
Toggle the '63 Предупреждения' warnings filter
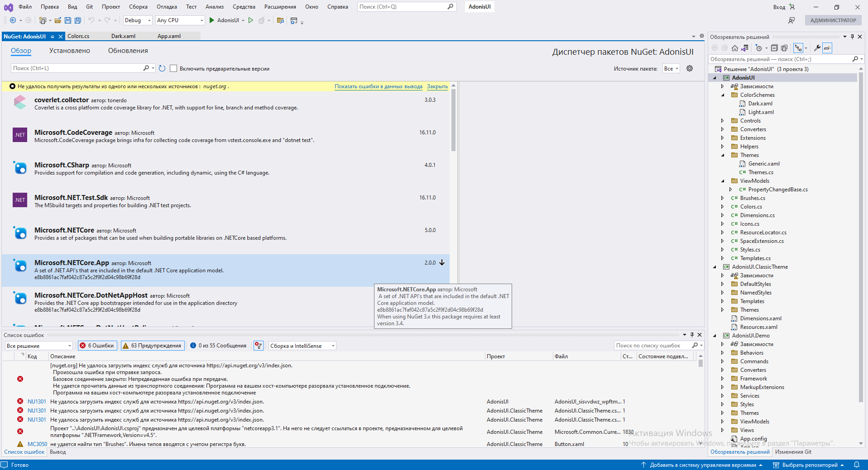tap(153, 345)
